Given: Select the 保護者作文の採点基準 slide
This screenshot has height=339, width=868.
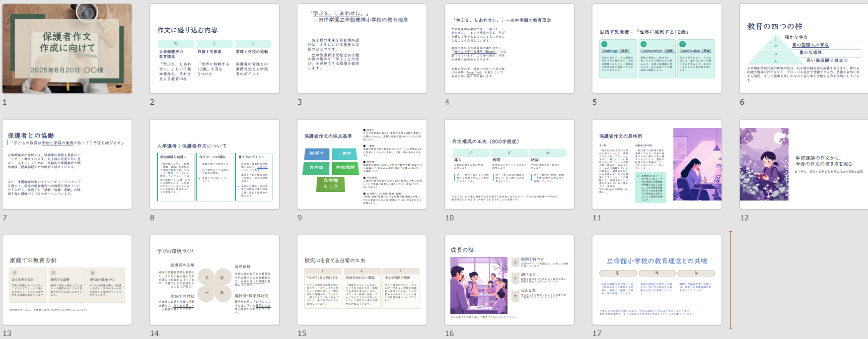Looking at the screenshot, I should (x=362, y=164).
